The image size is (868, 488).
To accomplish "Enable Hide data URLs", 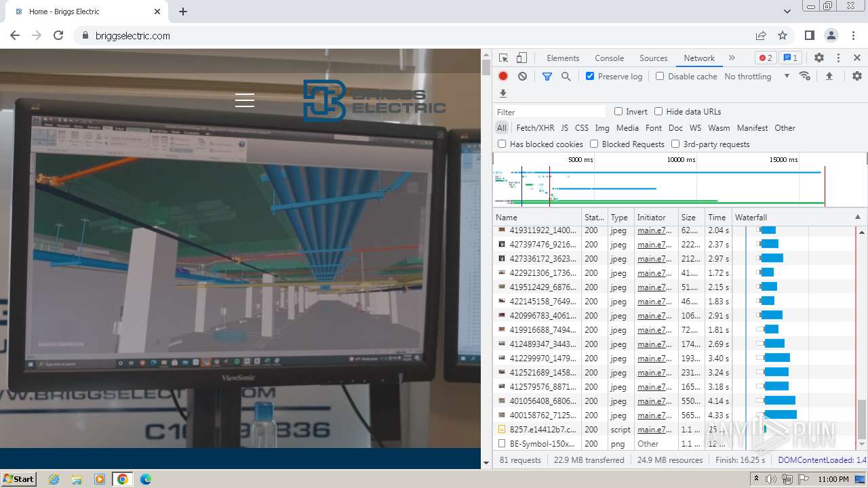I will pyautogui.click(x=658, y=112).
